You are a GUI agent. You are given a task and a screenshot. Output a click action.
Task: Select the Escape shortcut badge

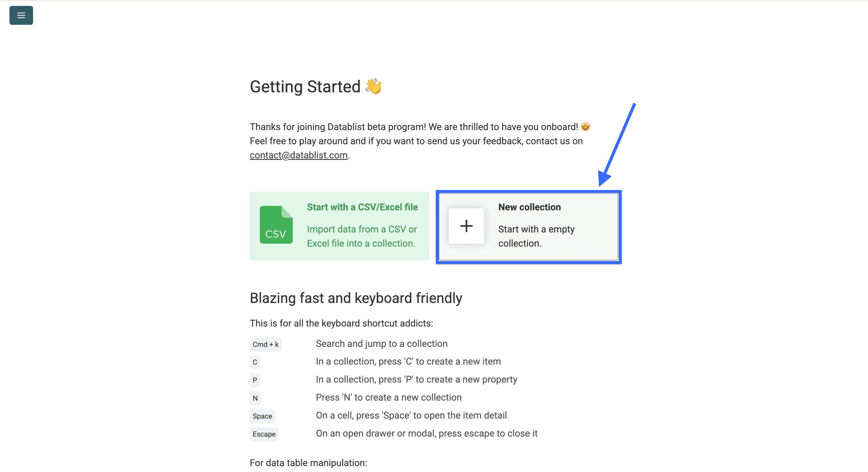pyautogui.click(x=264, y=434)
